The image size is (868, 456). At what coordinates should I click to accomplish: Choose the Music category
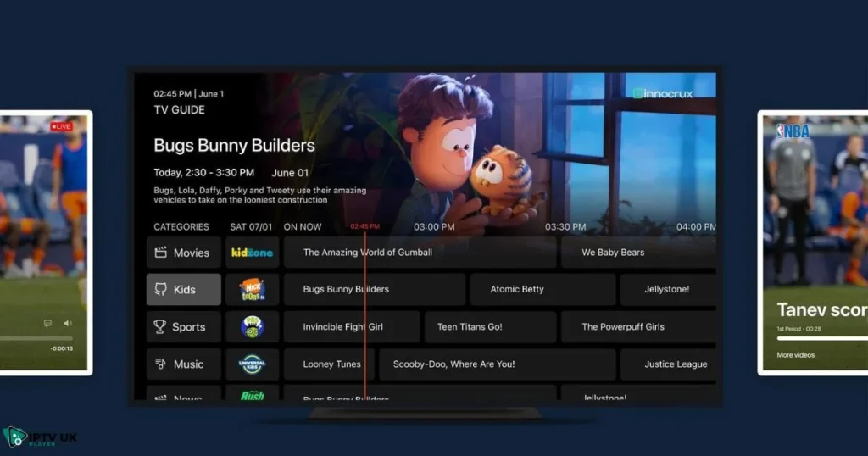pyautogui.click(x=184, y=364)
